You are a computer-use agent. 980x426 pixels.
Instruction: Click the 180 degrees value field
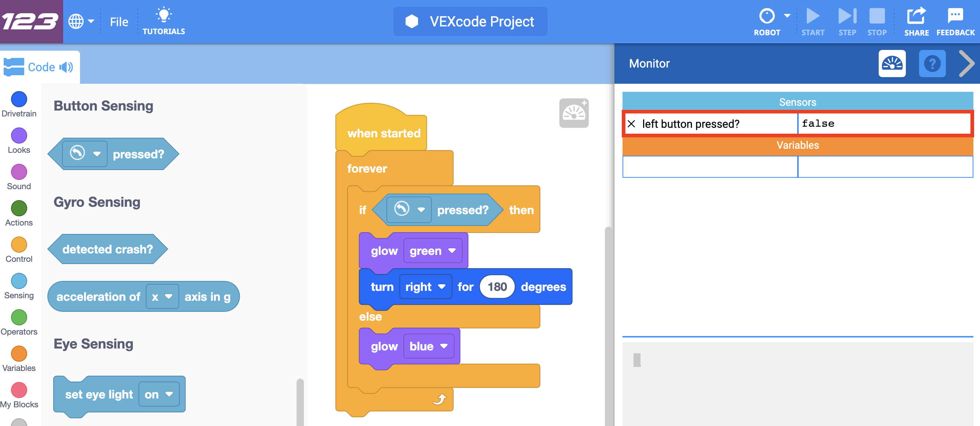[497, 287]
